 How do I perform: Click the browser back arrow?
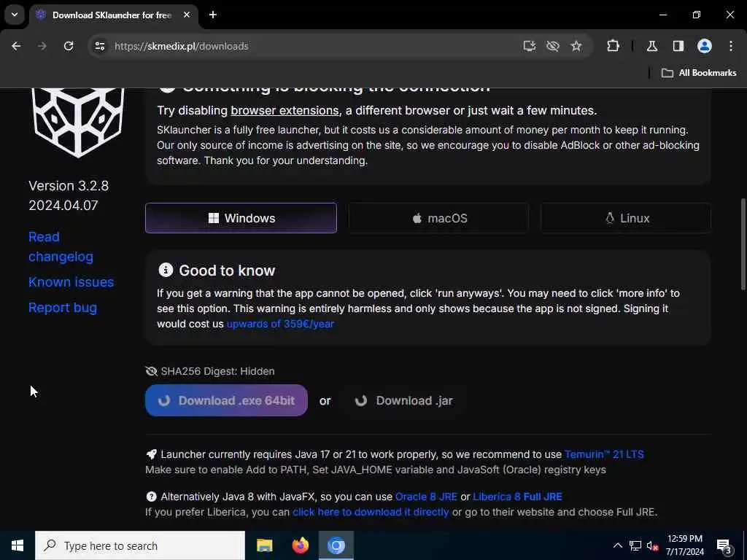pos(16,46)
